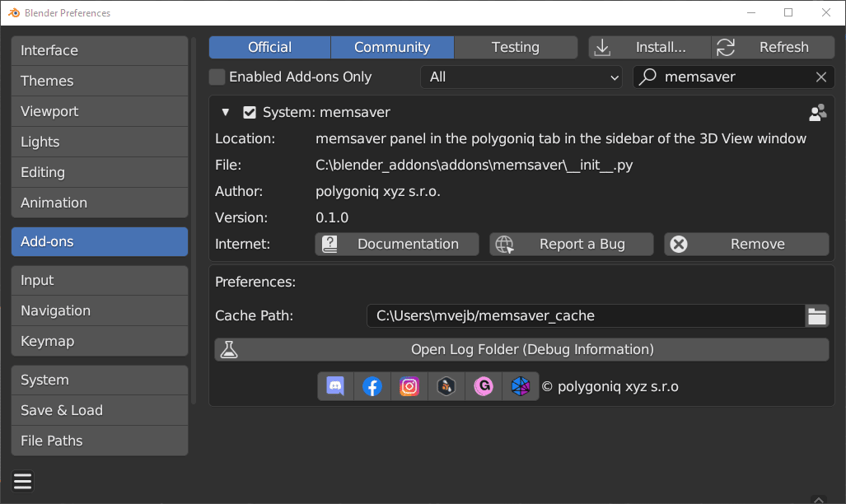
Task: Open polygoniq's Instagram page icon
Action: click(x=409, y=385)
